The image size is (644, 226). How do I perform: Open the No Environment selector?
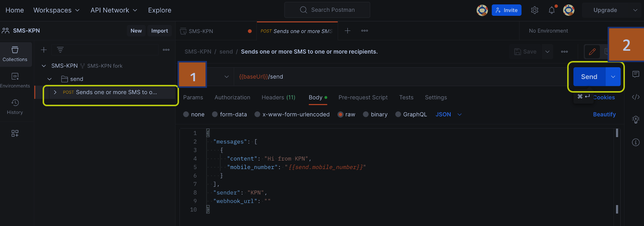[548, 31]
